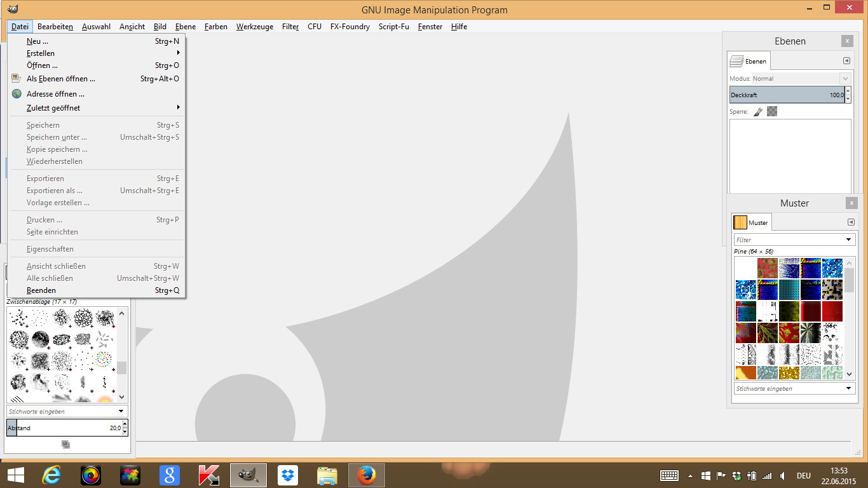This screenshot has width=868, height=488.
Task: Open the Fenster menu
Action: [430, 27]
